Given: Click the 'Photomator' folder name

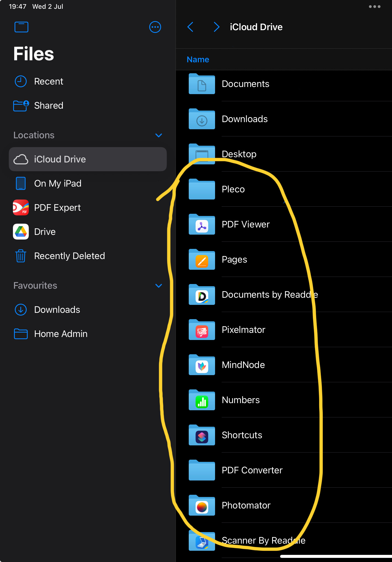Looking at the screenshot, I should (246, 505).
